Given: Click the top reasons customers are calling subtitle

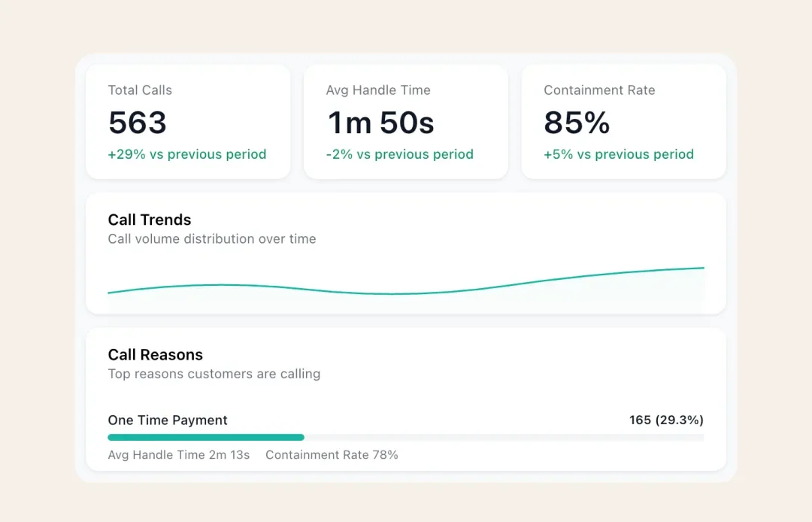Looking at the screenshot, I should tap(214, 374).
